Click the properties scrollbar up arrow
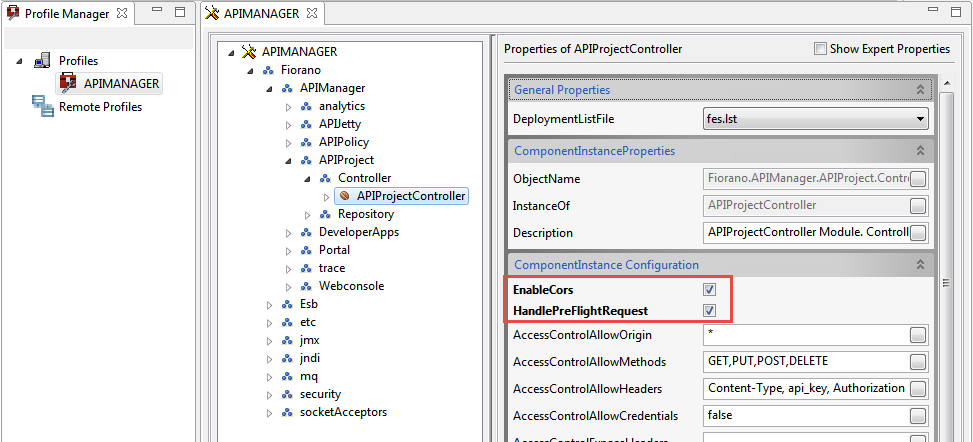973x442 pixels. coord(946,83)
